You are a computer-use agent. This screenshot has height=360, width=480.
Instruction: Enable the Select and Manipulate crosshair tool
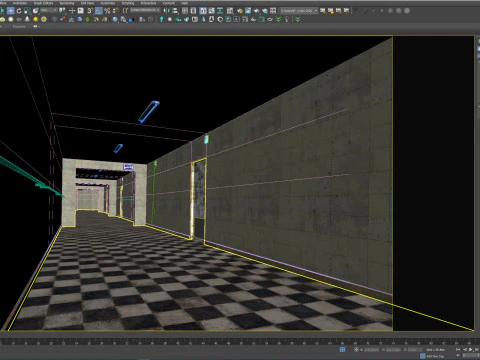72,11
